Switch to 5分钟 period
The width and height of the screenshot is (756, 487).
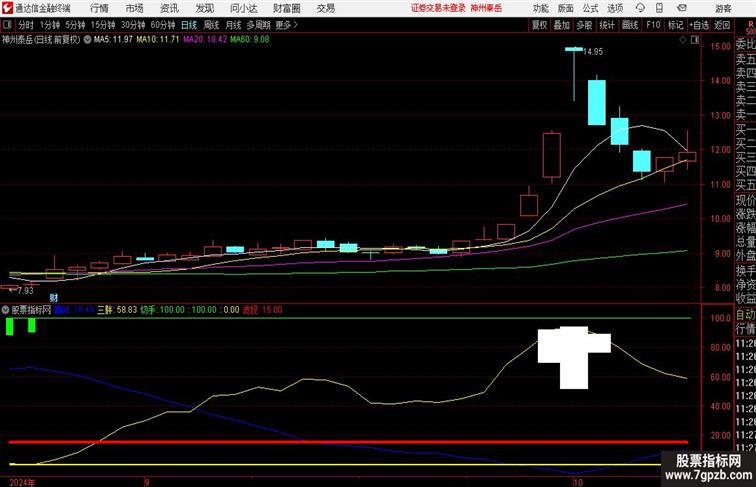pos(75,25)
